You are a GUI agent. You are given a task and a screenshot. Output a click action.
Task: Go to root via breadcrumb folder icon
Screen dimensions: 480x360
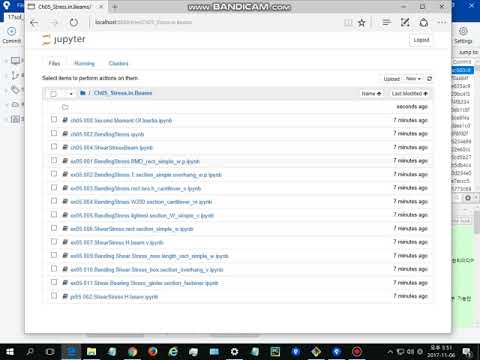pyautogui.click(x=83, y=93)
